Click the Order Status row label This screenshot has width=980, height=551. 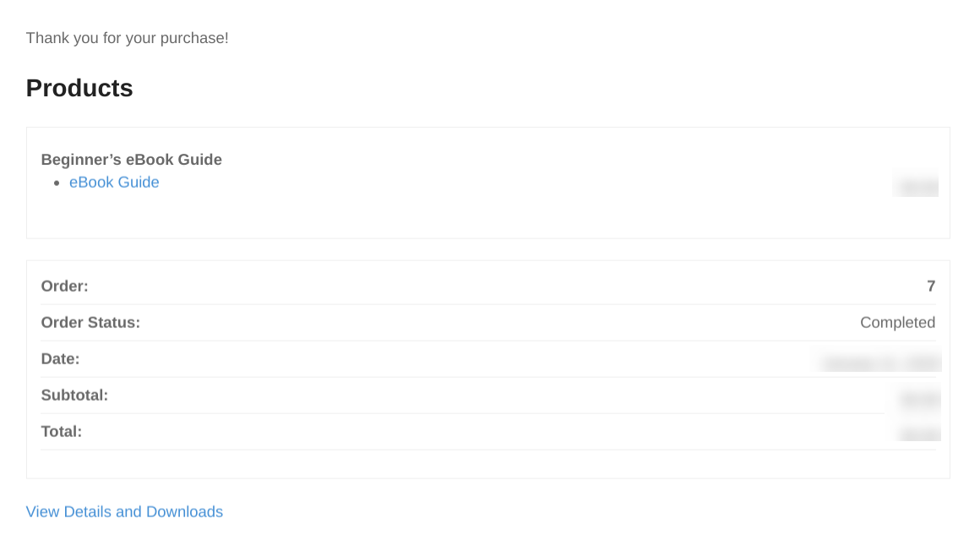[90, 322]
